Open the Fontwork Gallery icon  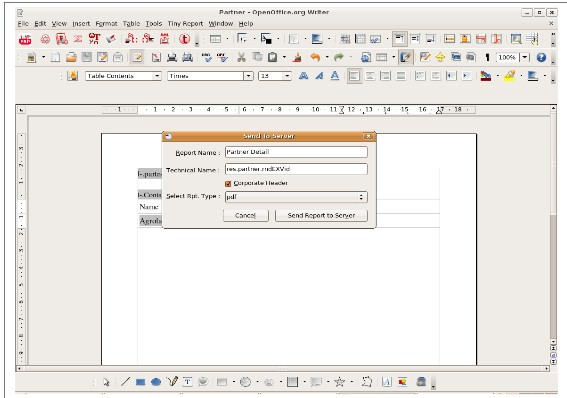click(x=387, y=382)
